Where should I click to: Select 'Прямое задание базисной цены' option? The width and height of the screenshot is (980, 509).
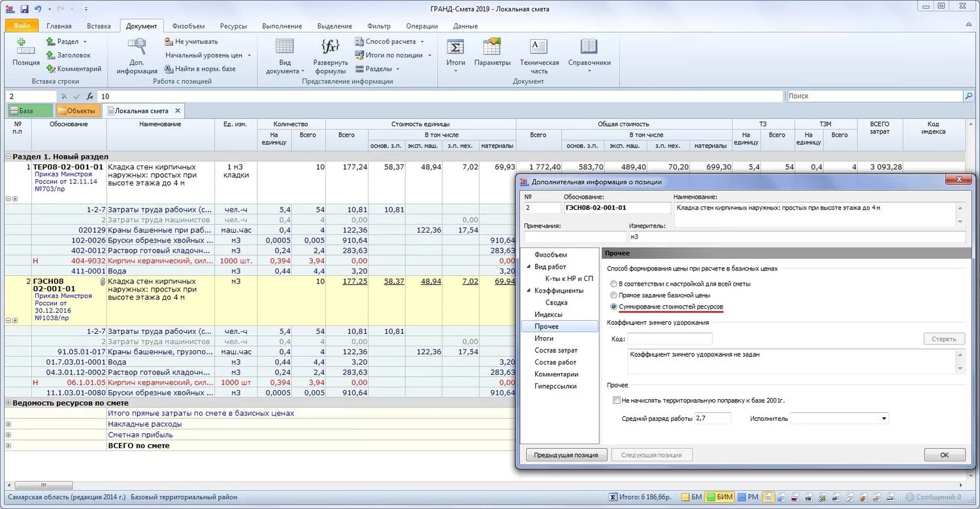[613, 295]
